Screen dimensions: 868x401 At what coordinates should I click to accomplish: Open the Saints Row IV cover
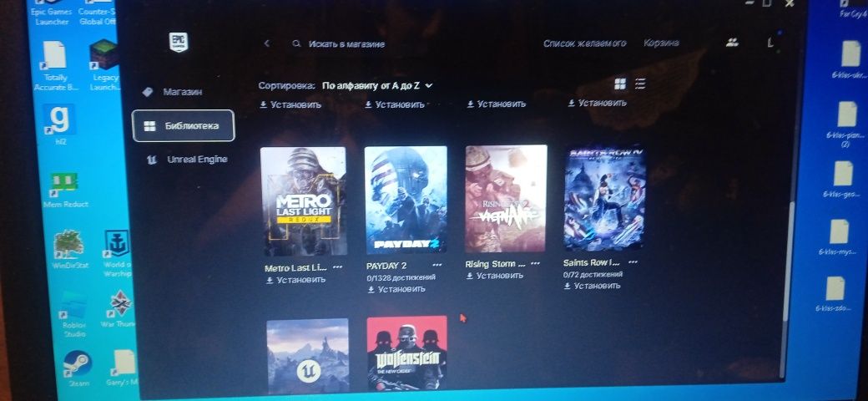tap(604, 198)
